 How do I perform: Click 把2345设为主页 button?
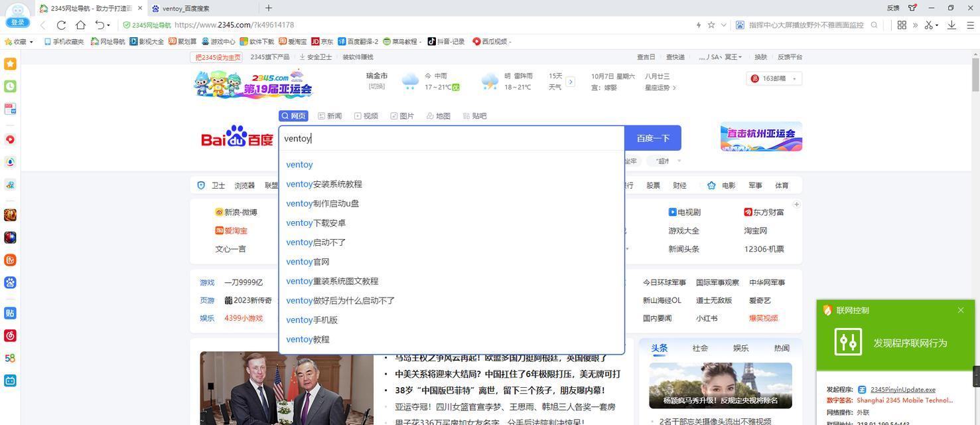coord(218,57)
